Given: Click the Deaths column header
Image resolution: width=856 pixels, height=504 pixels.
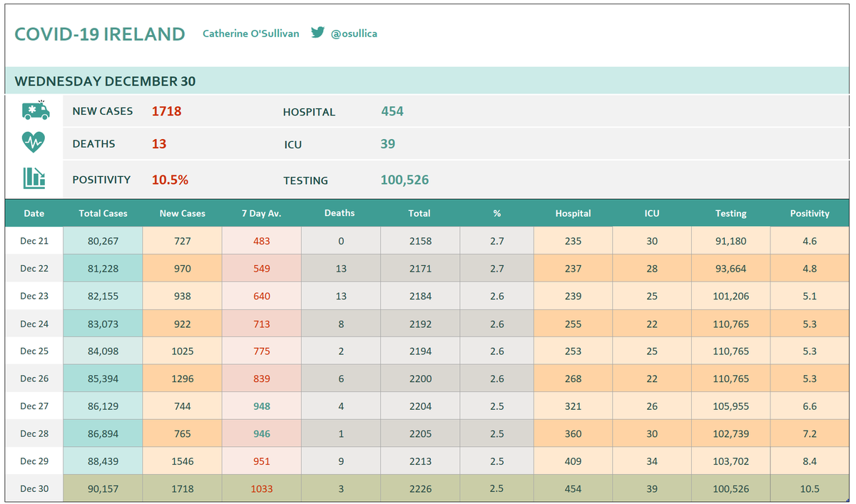Looking at the screenshot, I should point(340,213).
